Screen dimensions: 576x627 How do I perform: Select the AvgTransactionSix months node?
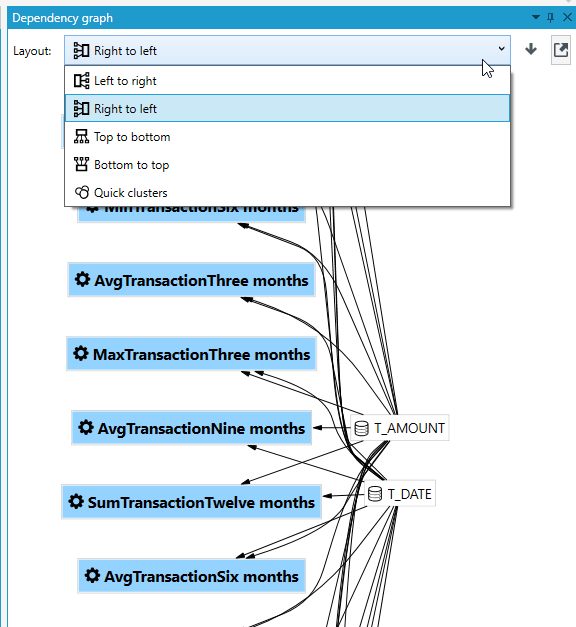click(x=192, y=576)
